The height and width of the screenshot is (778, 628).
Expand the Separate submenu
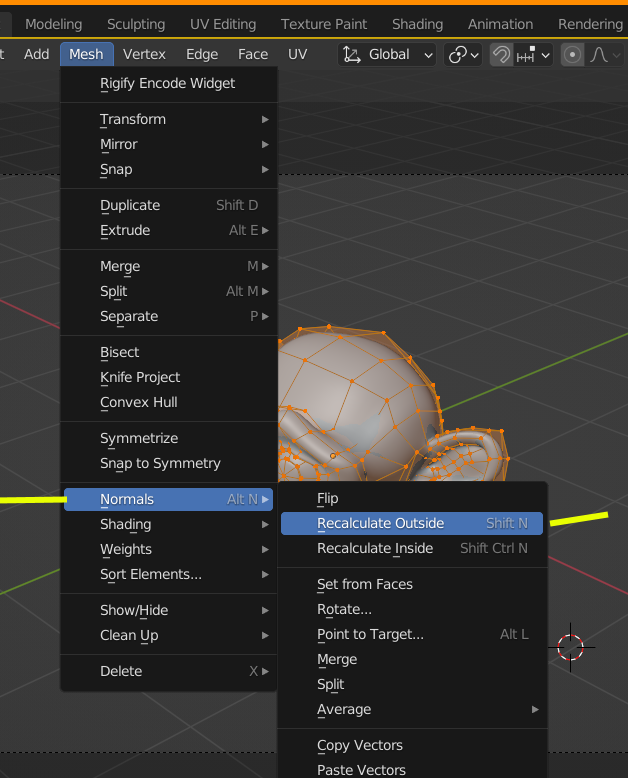pyautogui.click(x=169, y=316)
